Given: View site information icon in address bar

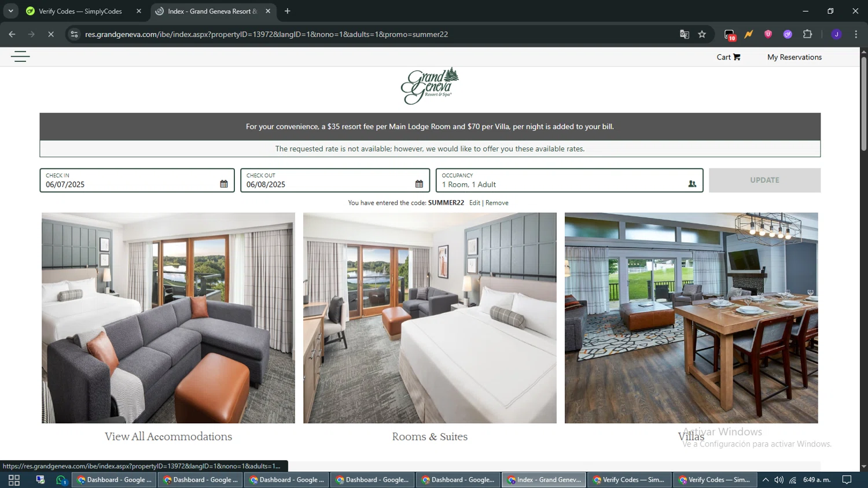Looking at the screenshot, I should click(74, 34).
